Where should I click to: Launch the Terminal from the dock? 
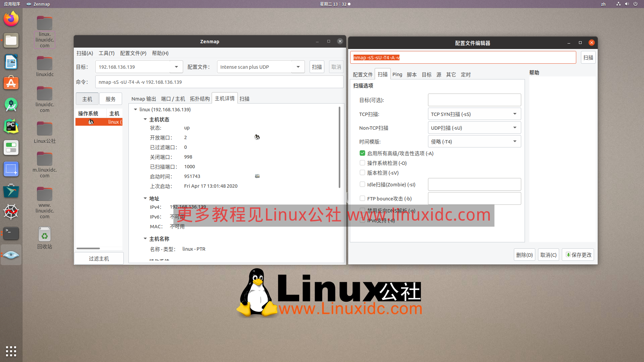[x=11, y=233]
